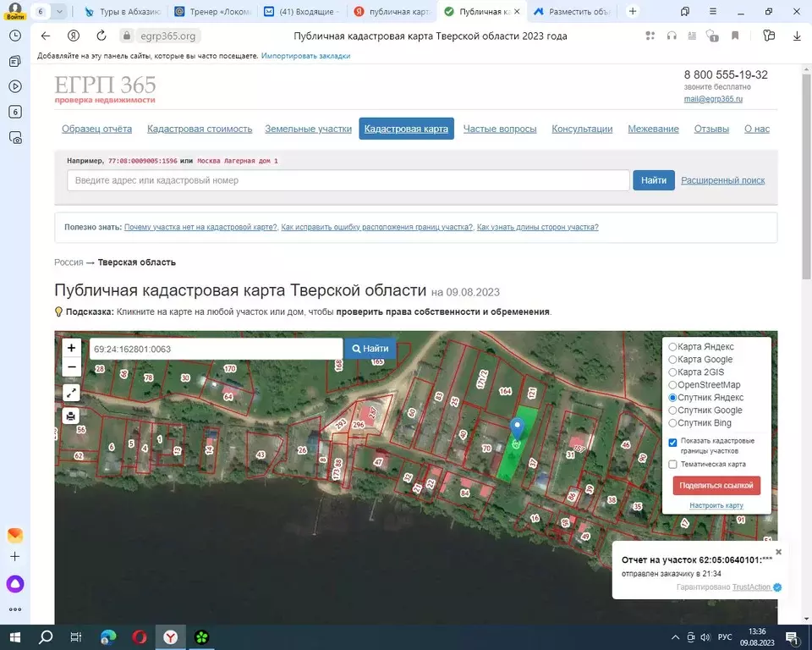Image resolution: width=812 pixels, height=650 pixels.
Task: Zoom in the map with plus button
Action: coord(72,348)
